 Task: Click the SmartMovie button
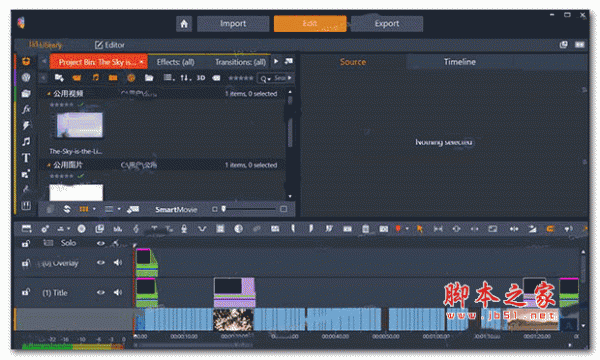point(176,210)
